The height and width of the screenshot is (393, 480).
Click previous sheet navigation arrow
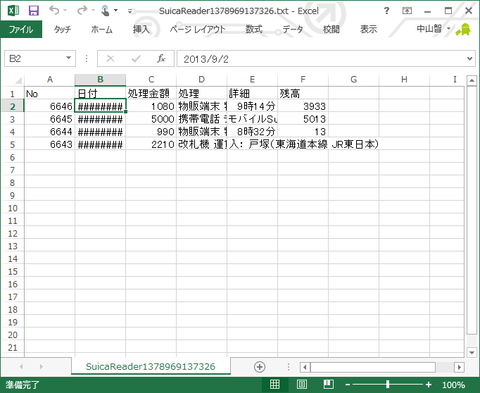[21, 367]
